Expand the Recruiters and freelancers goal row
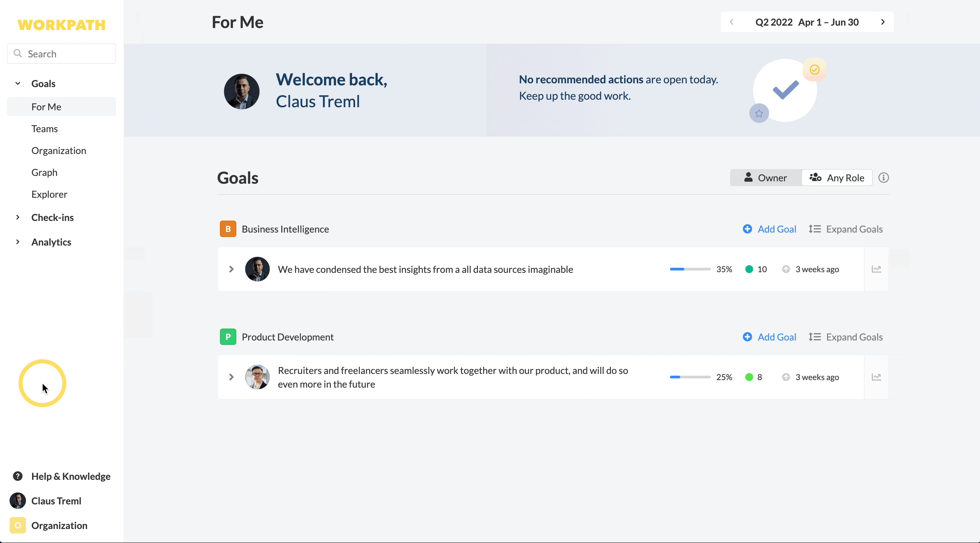Image resolution: width=980 pixels, height=543 pixels. (x=231, y=377)
